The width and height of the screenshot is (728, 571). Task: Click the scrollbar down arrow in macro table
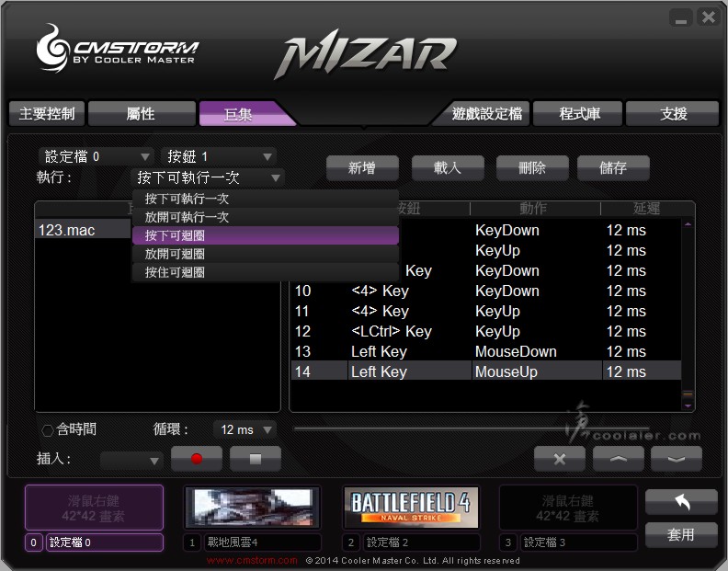coord(688,405)
